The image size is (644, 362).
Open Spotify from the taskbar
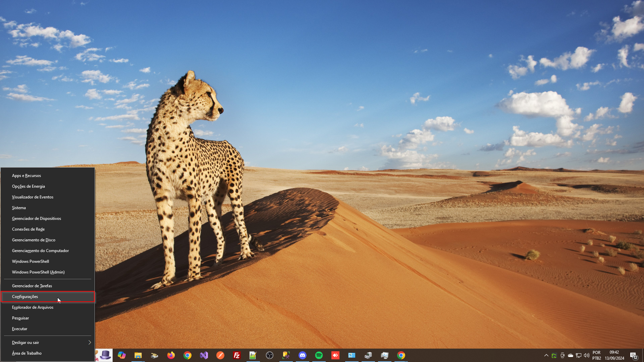(319, 355)
